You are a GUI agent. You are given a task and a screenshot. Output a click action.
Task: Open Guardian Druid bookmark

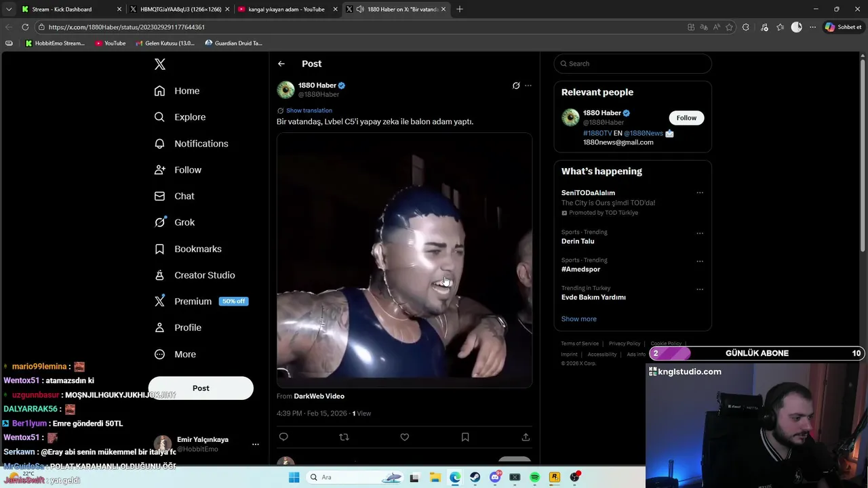click(x=234, y=43)
